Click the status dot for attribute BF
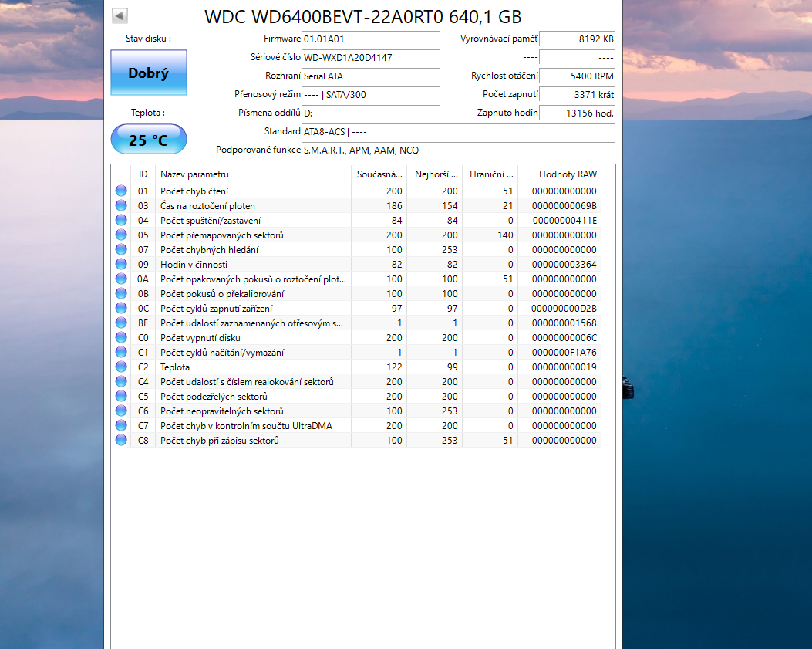 coord(121,323)
